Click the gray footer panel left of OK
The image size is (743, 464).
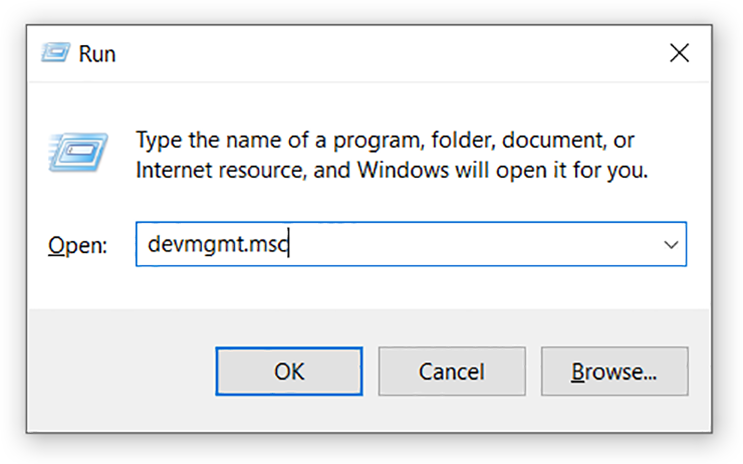pyautogui.click(x=121, y=371)
